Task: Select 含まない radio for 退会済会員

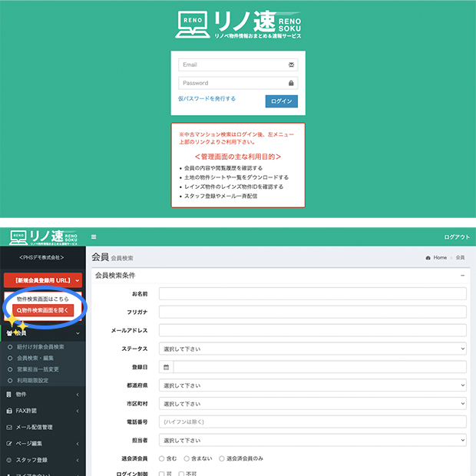Action: (187, 458)
